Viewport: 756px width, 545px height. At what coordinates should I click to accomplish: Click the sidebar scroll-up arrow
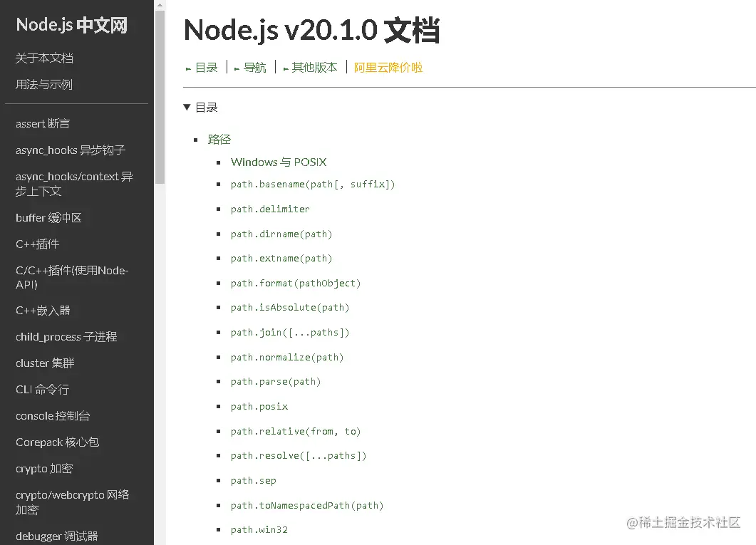pos(160,5)
